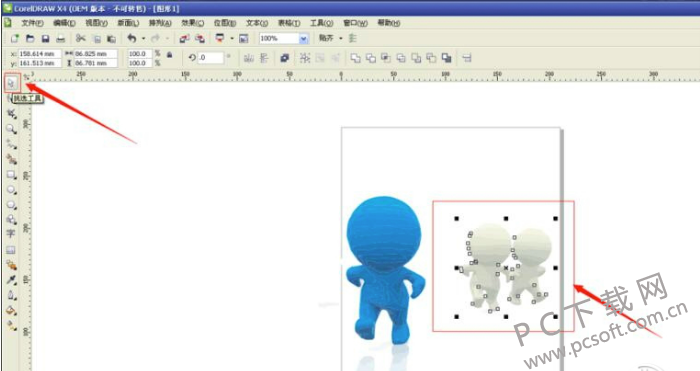
Task: Open the 视图(V) menu
Action: [96, 23]
